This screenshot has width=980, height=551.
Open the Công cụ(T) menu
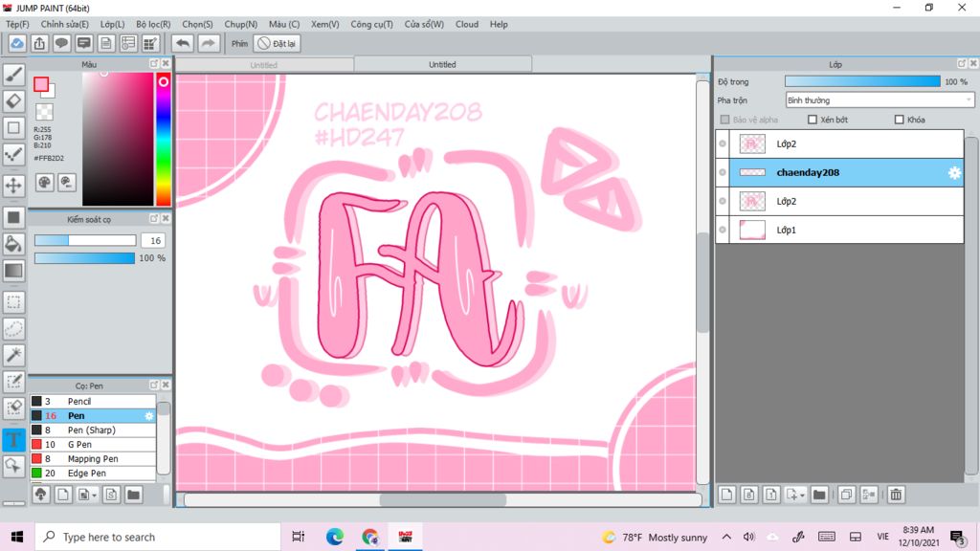coord(372,24)
